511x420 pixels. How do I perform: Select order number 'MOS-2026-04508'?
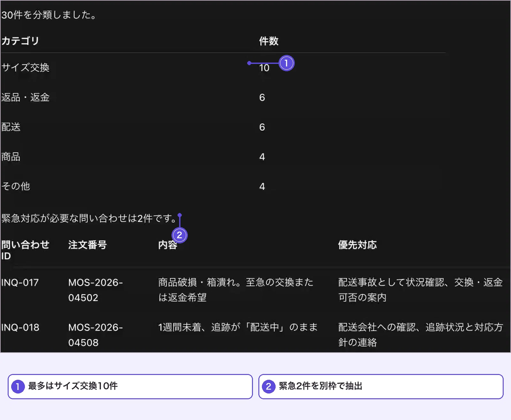[x=95, y=335]
